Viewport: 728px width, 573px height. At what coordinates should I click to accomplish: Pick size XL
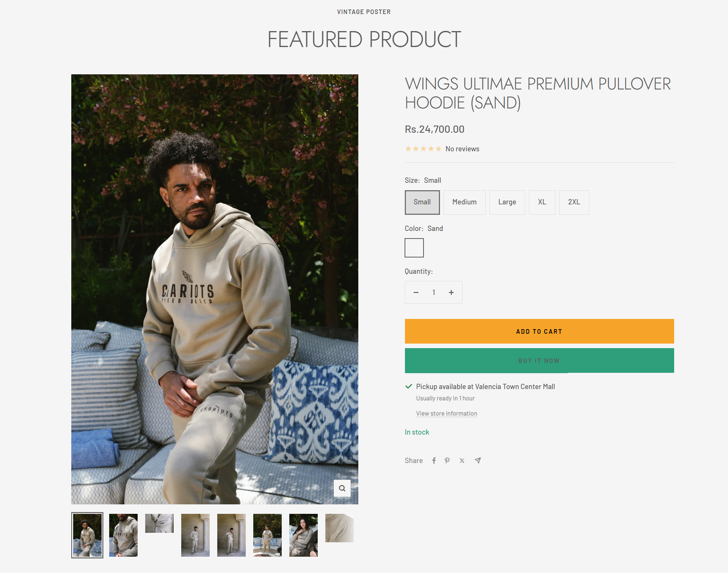pyautogui.click(x=542, y=202)
